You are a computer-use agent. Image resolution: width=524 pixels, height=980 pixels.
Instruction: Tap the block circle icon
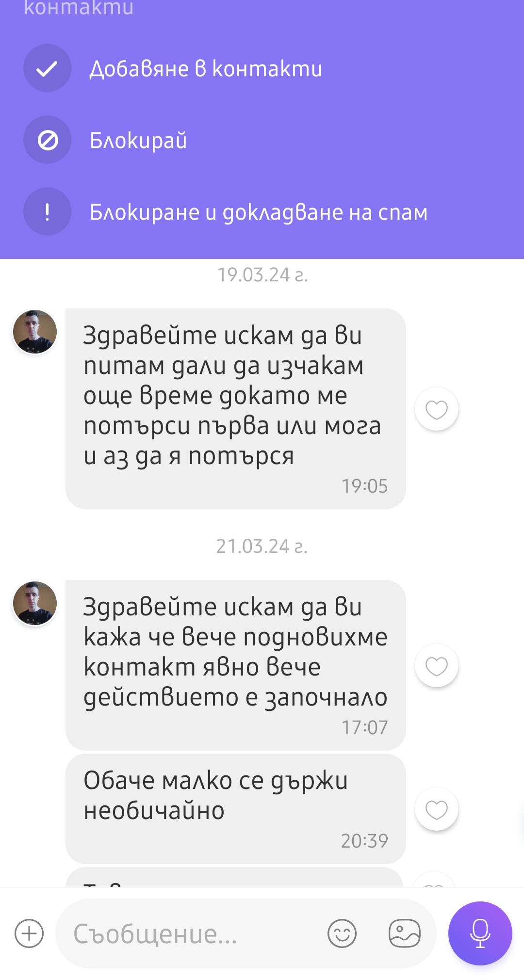pos(48,140)
